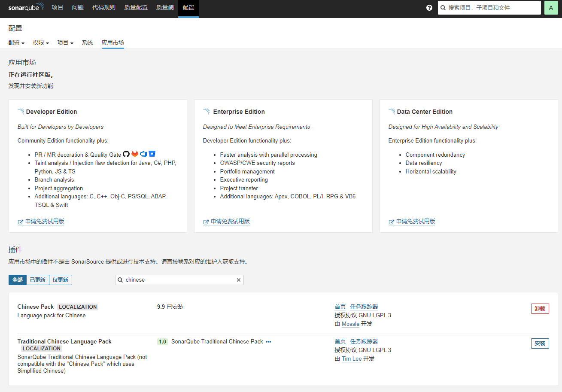Open Mossle developer link
Viewport: 562px width, 392px height.
tap(350, 324)
